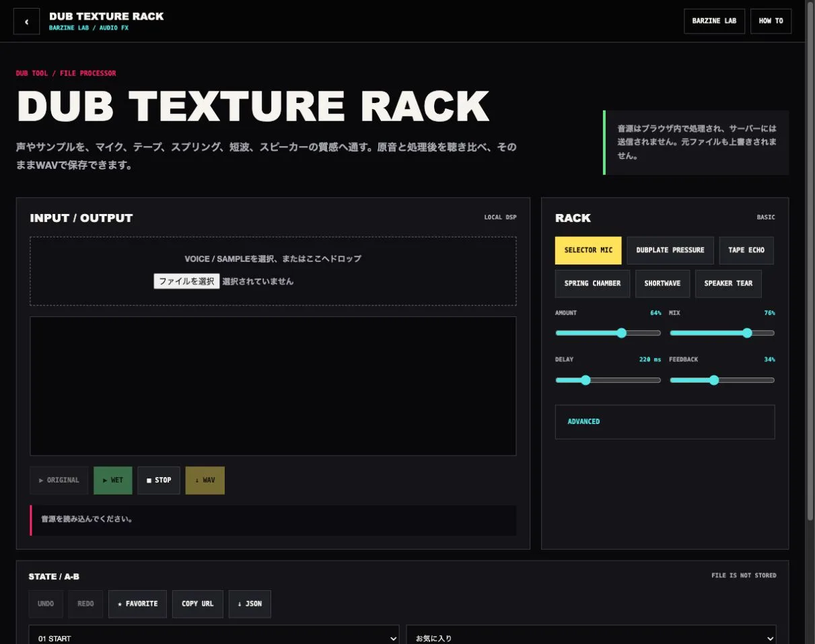Screen dimensions: 815x644
Task: Select the DUBPLATE PRESSURE preset
Action: [670, 250]
